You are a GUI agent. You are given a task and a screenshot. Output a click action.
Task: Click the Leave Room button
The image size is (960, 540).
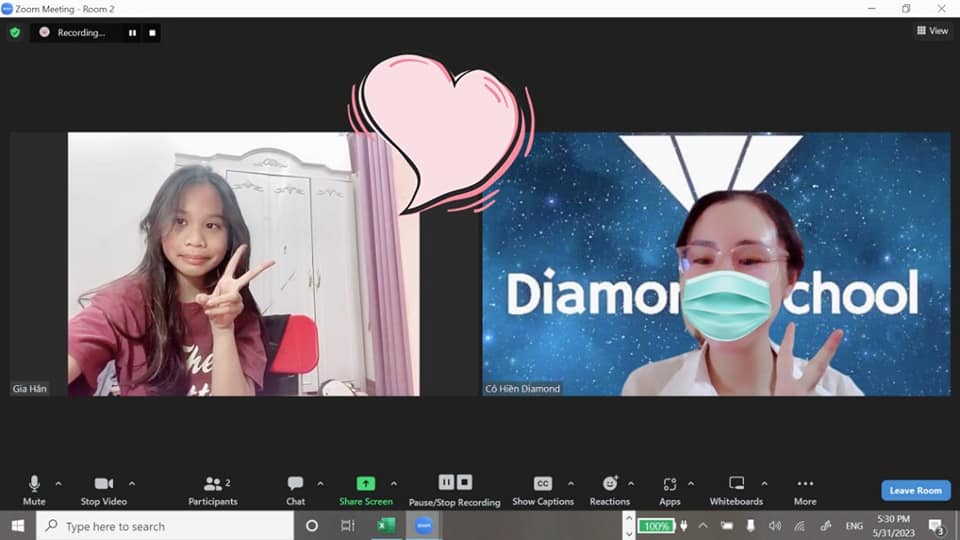pyautogui.click(x=915, y=490)
